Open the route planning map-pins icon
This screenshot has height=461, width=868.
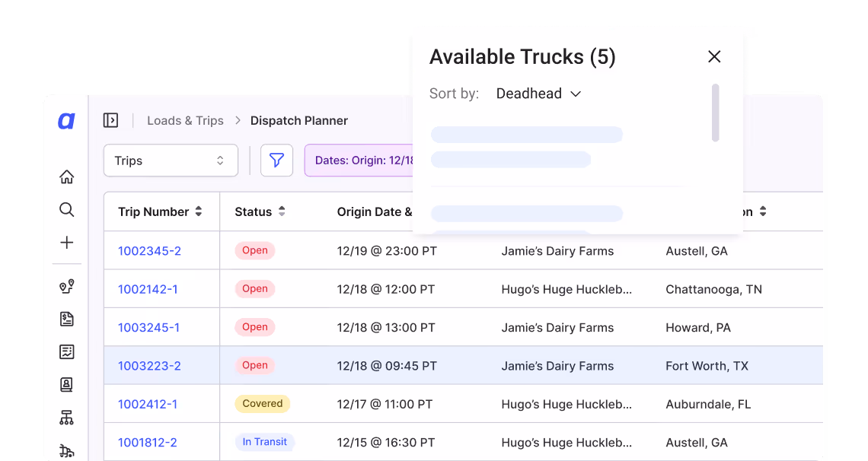(x=67, y=285)
